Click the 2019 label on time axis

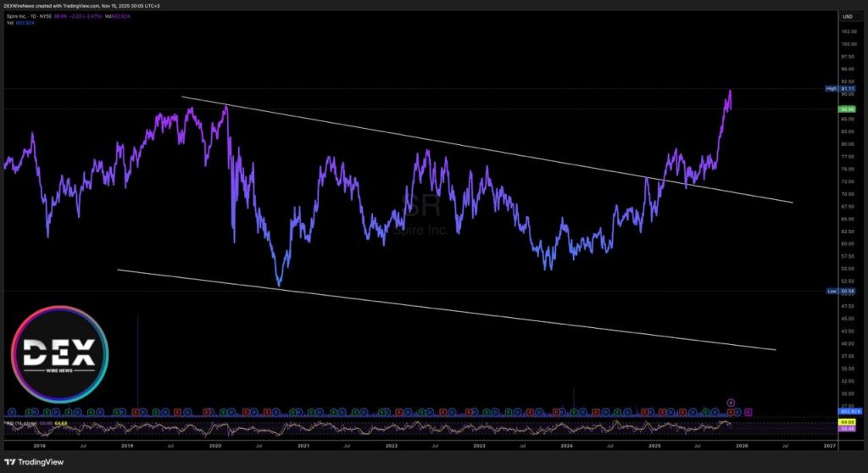coord(127,445)
